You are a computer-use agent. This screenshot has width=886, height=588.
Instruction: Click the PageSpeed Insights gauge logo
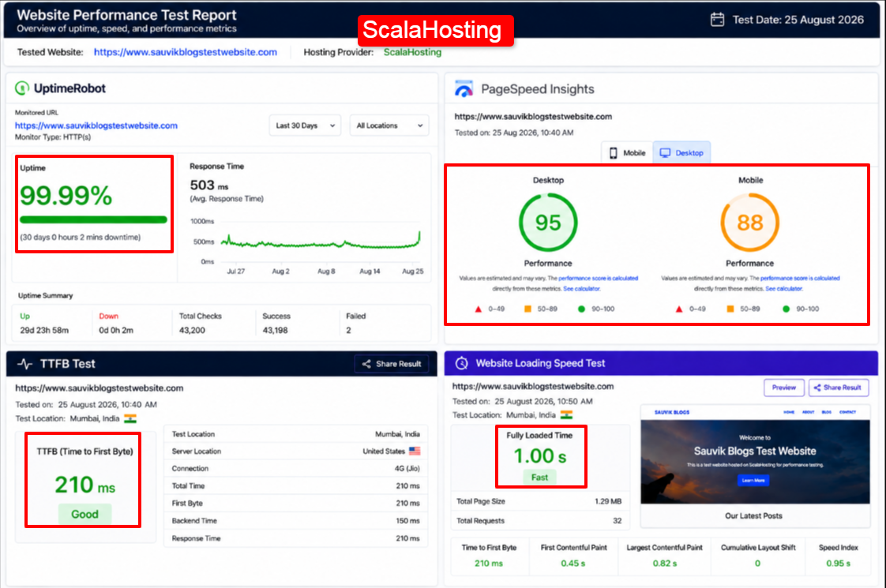[464, 88]
